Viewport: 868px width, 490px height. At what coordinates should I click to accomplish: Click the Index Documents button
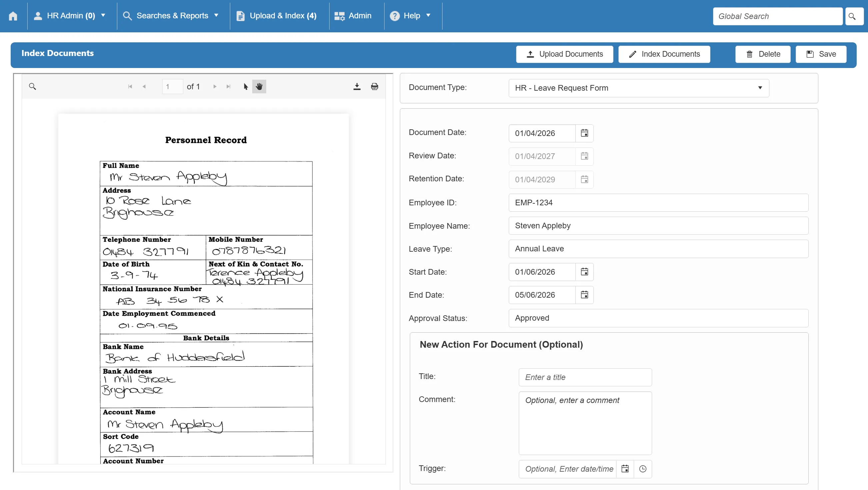(664, 54)
